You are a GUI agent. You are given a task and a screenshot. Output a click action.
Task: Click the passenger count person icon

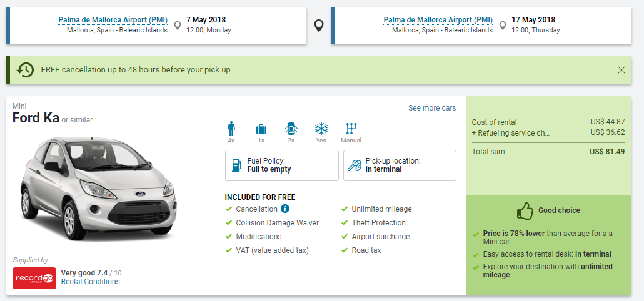[231, 129]
